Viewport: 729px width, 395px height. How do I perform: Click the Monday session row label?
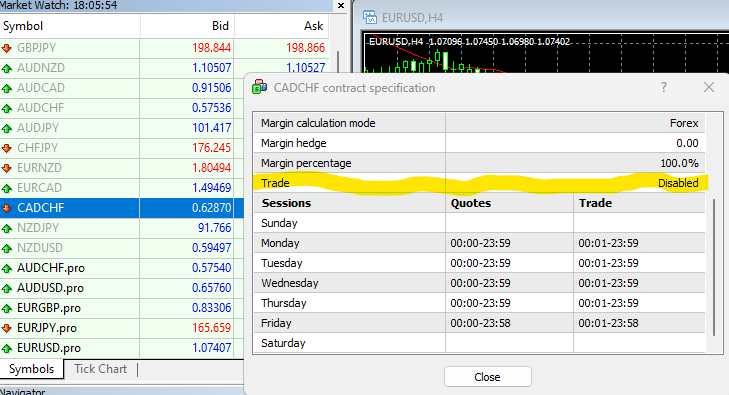click(x=280, y=243)
